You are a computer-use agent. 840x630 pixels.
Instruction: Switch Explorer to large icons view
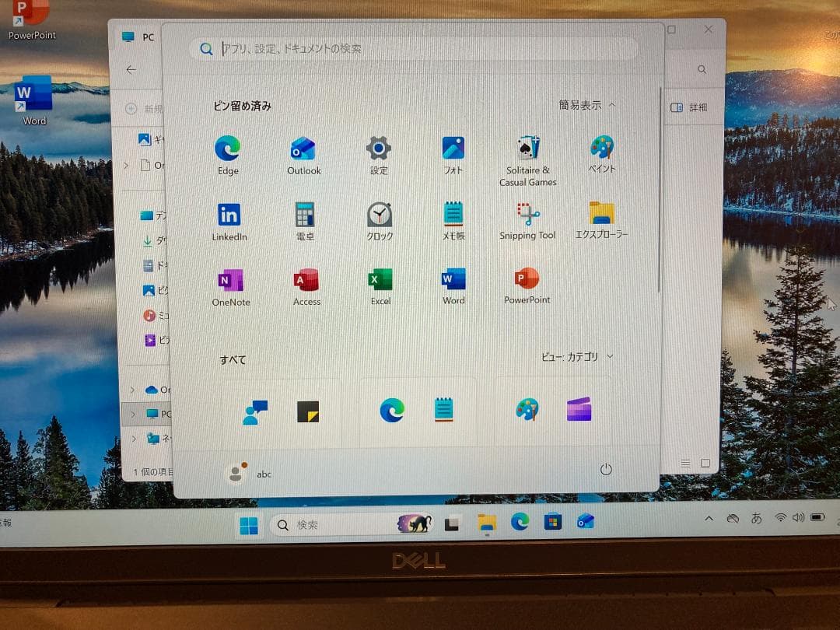tap(705, 464)
